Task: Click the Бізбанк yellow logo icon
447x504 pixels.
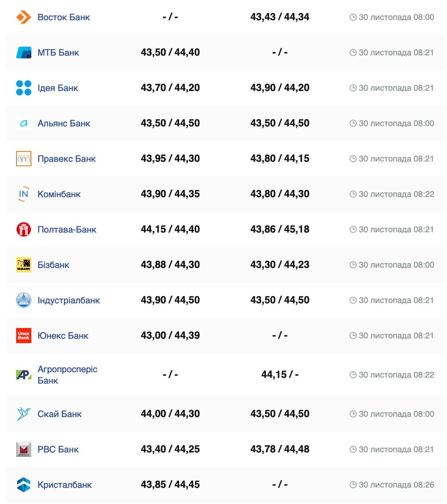Action: 24,265
